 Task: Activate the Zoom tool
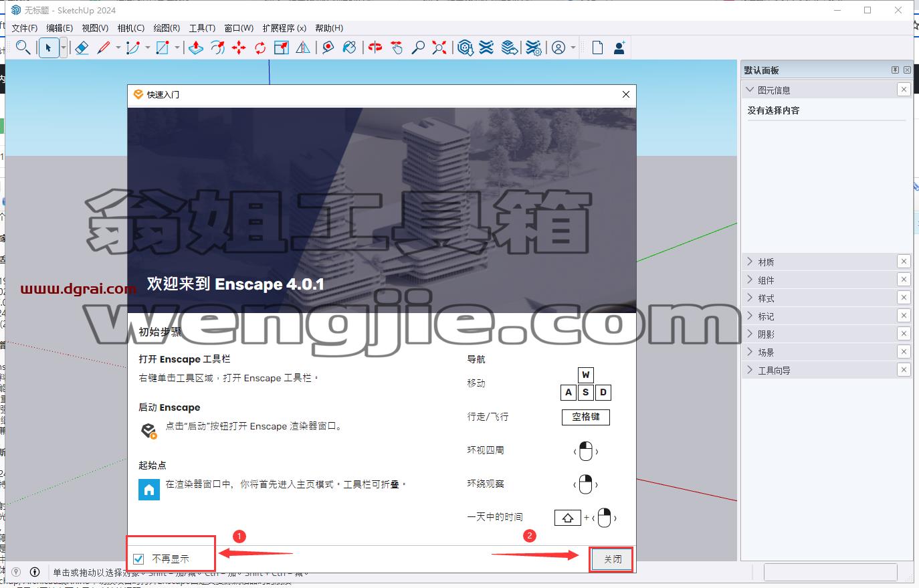[418, 47]
